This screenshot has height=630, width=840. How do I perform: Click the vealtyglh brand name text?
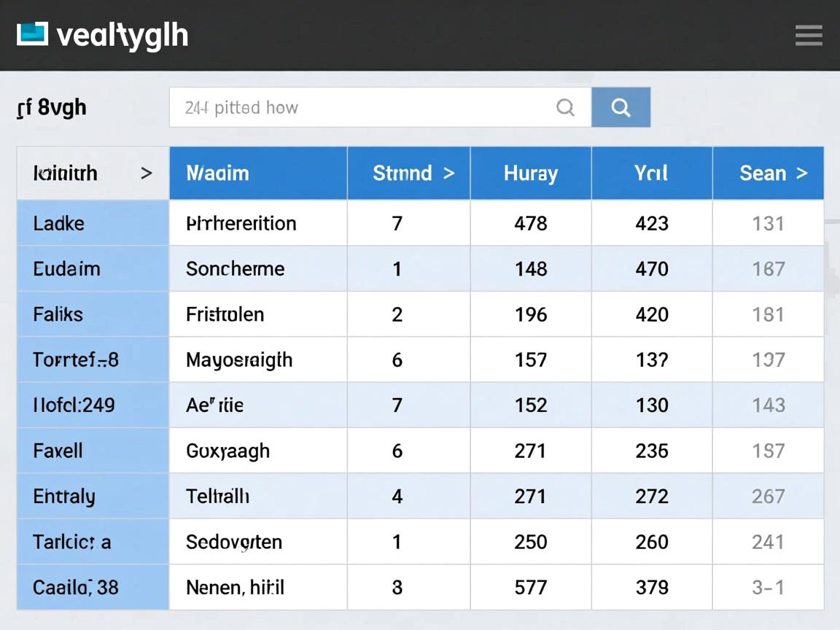click(x=122, y=35)
